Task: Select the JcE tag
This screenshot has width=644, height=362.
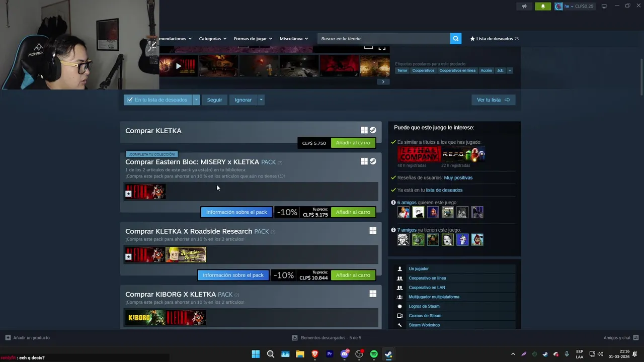Action: point(500,70)
